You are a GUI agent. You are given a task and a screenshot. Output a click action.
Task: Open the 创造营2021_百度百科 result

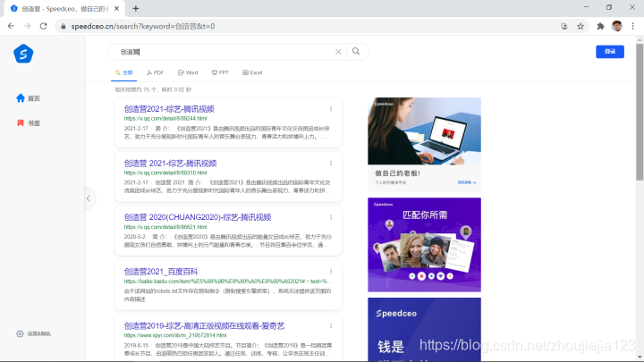coord(161,272)
